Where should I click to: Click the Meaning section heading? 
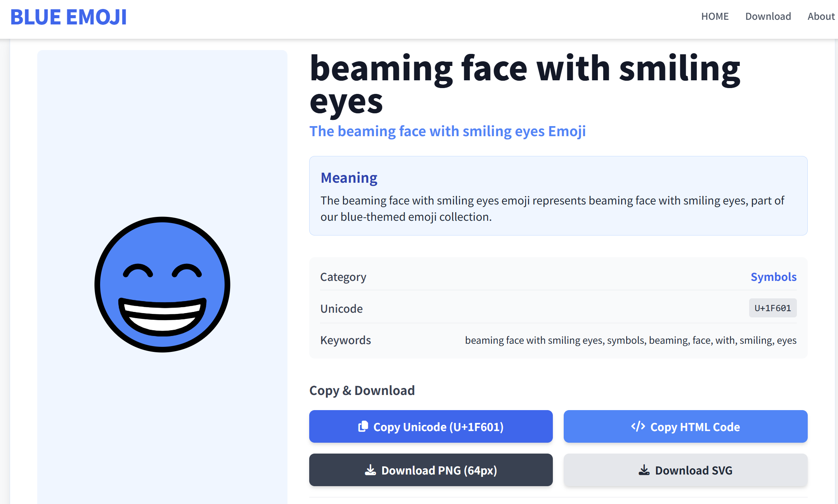[349, 178]
